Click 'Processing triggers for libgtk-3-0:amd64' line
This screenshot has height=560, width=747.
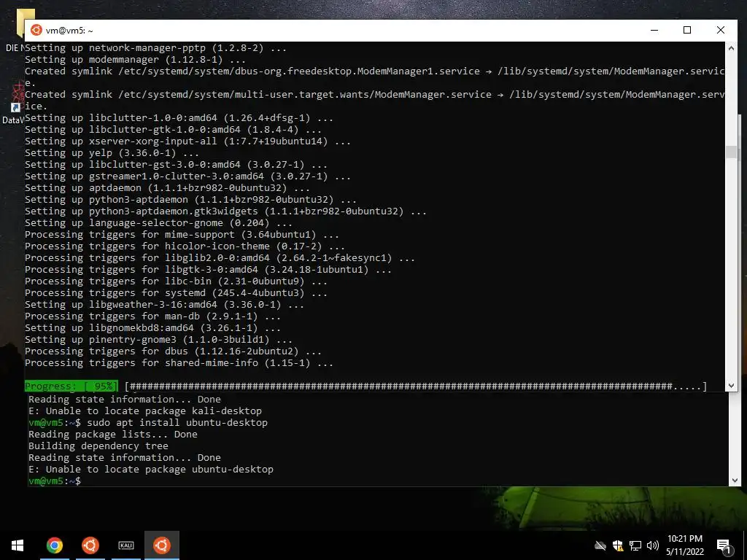click(208, 270)
